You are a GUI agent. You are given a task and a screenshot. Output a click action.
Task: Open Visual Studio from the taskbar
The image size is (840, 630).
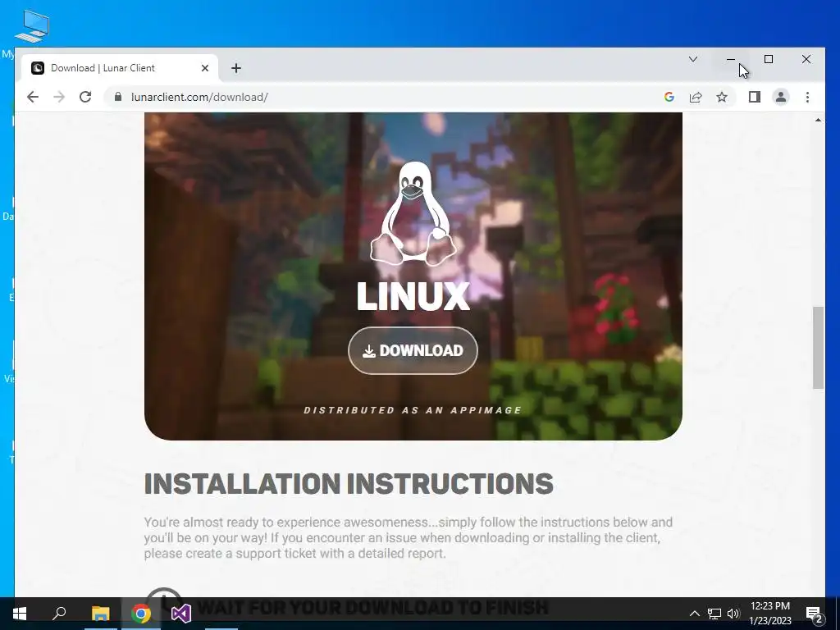click(x=181, y=614)
